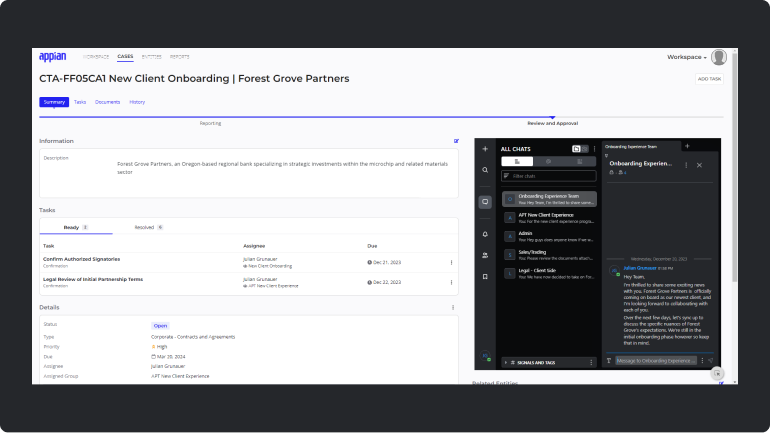This screenshot has height=433, width=770.
Task: Open the contacts icon in the chat sidebar
Action: (485, 255)
